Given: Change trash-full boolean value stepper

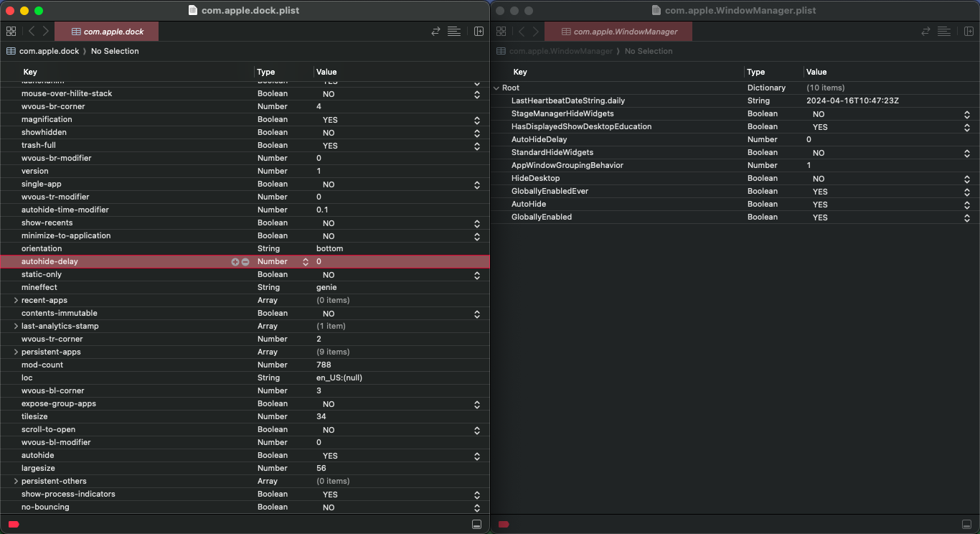Looking at the screenshot, I should click(477, 146).
